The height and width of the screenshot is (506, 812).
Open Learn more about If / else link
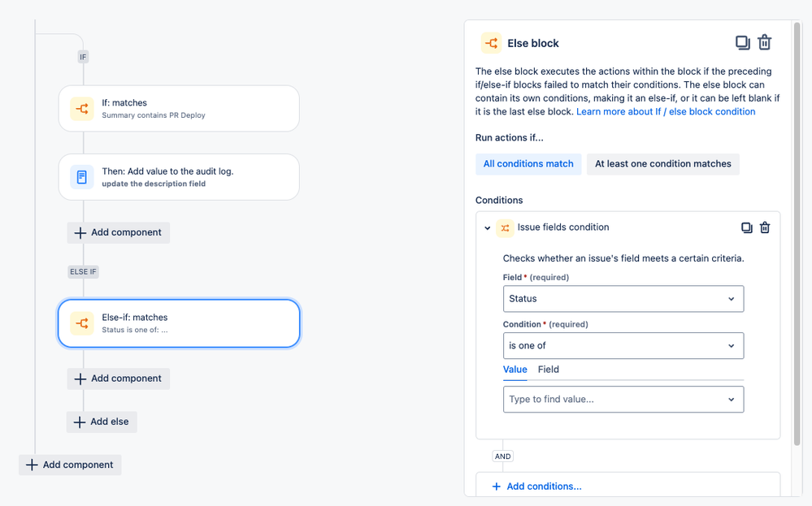point(666,112)
